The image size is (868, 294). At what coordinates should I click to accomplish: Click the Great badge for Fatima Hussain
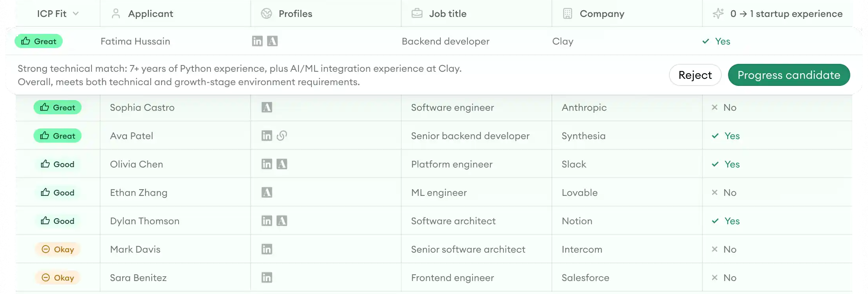coord(39,41)
